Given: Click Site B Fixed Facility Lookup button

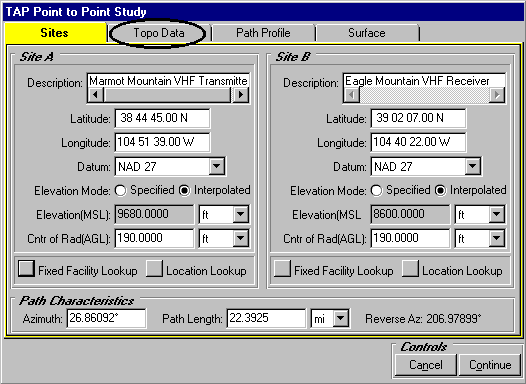Looking at the screenshot, I should tap(282, 268).
